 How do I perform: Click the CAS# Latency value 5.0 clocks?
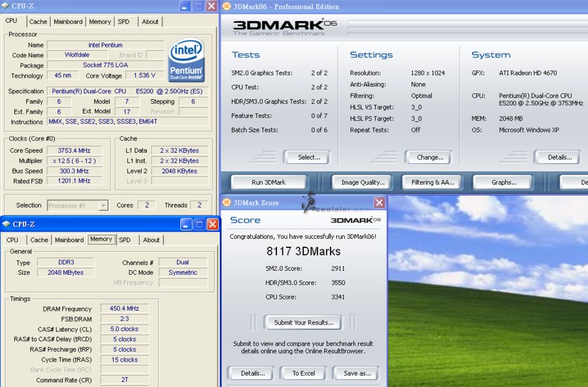click(x=125, y=329)
